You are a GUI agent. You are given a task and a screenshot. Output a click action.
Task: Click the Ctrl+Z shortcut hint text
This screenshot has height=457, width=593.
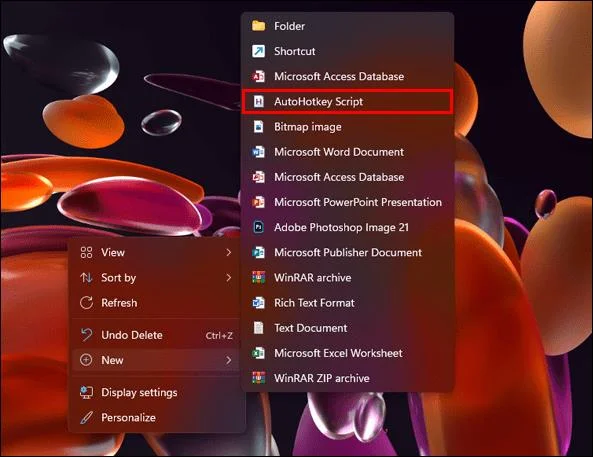pos(219,336)
